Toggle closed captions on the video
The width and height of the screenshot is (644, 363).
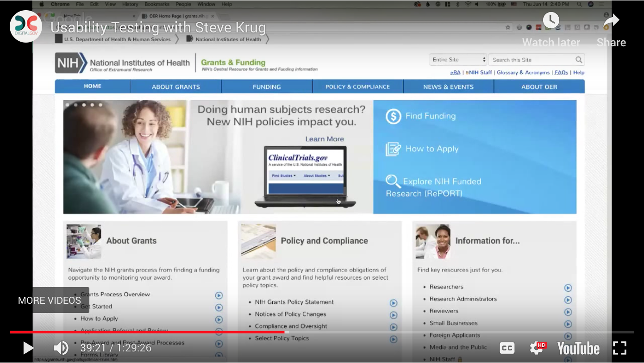coord(507,348)
